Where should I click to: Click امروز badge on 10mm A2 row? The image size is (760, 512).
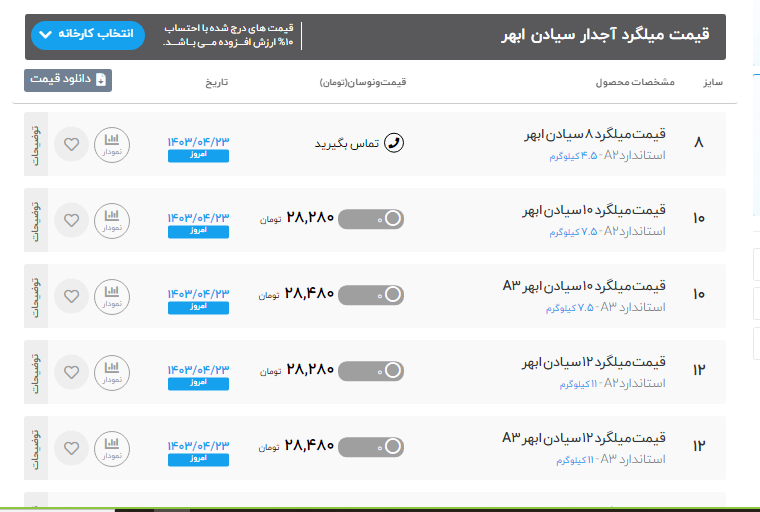[198, 231]
